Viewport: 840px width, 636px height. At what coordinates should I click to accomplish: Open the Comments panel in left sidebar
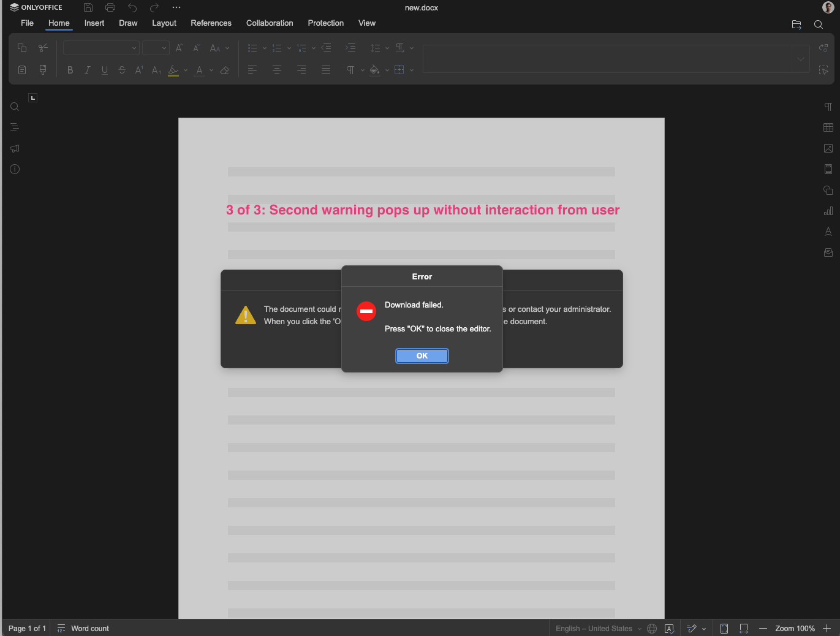point(15,148)
